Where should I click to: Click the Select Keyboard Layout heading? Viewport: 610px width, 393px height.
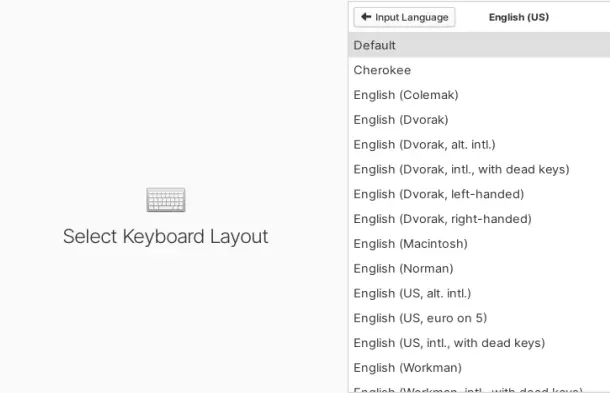[166, 237]
